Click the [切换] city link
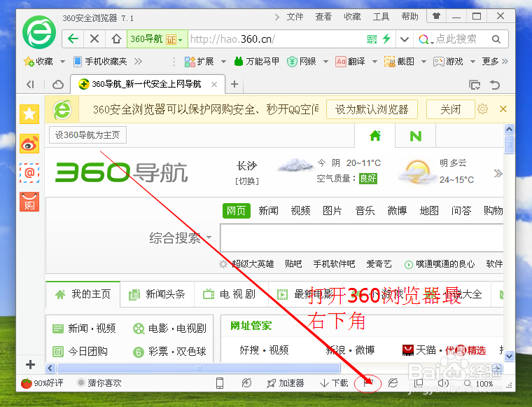The image size is (532, 407). click(247, 181)
